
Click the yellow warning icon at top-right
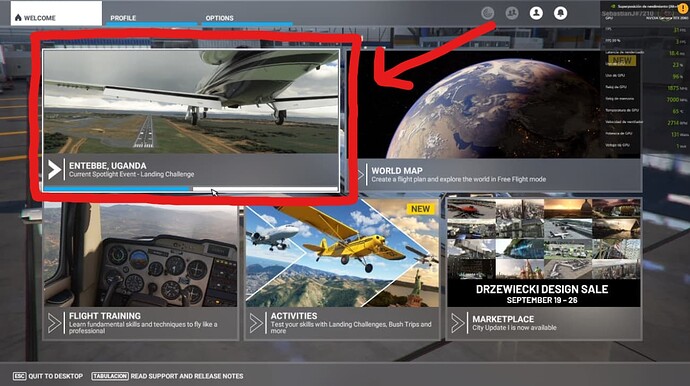pos(684,7)
